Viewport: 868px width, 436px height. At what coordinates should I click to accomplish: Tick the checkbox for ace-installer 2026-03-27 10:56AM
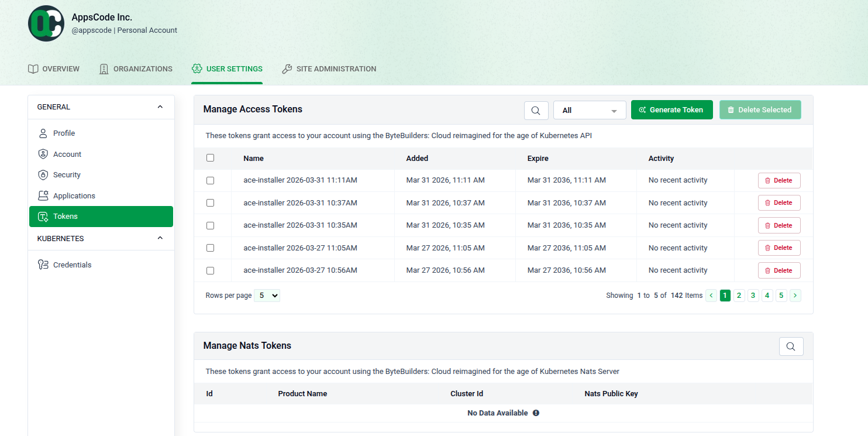click(209, 270)
